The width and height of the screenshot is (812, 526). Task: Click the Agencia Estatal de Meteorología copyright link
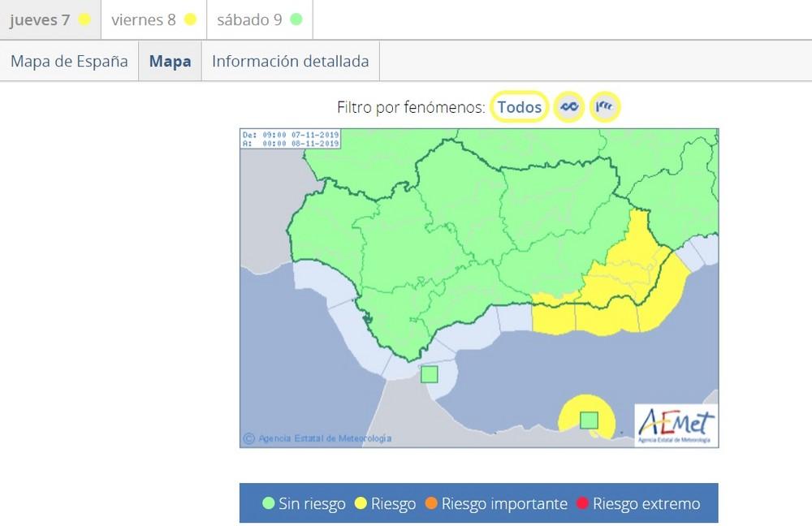(x=317, y=437)
